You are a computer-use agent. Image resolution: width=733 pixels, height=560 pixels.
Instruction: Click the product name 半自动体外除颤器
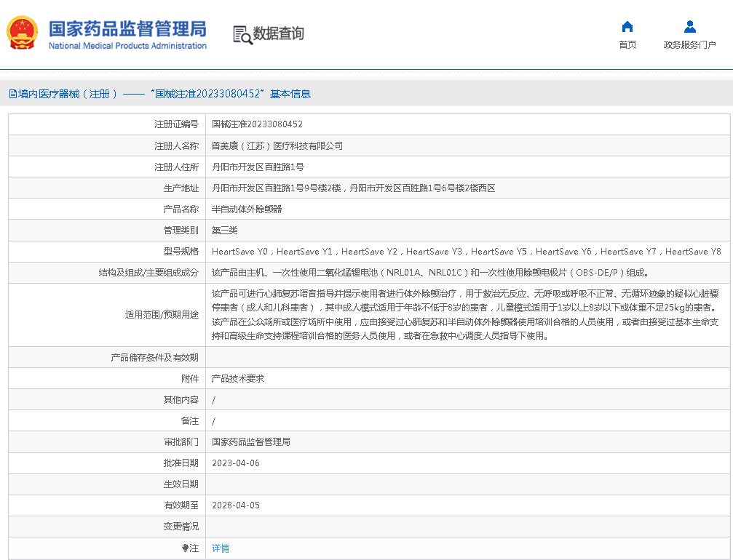point(246,209)
